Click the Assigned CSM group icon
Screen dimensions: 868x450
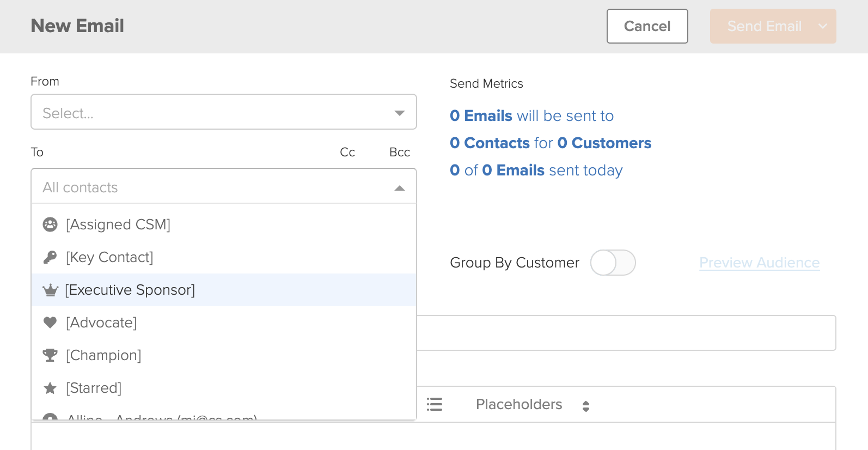[x=50, y=224]
